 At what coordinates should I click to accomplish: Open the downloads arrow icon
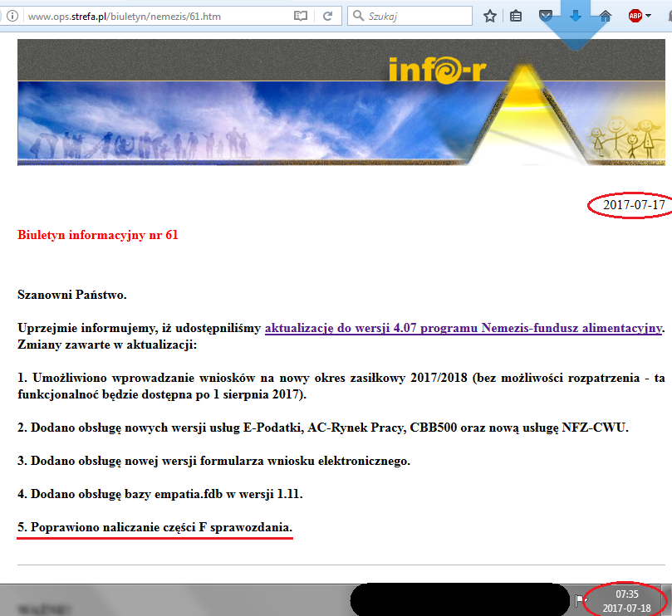[x=575, y=17]
